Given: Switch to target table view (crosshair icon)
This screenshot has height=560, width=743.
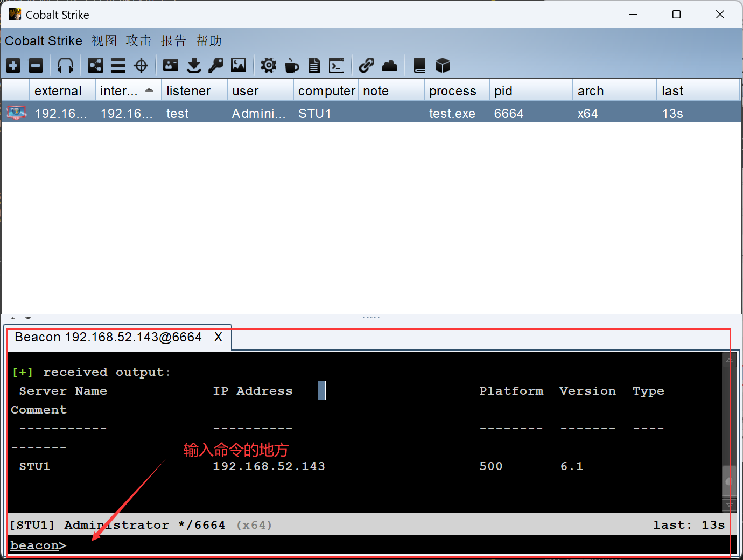Looking at the screenshot, I should click(141, 66).
